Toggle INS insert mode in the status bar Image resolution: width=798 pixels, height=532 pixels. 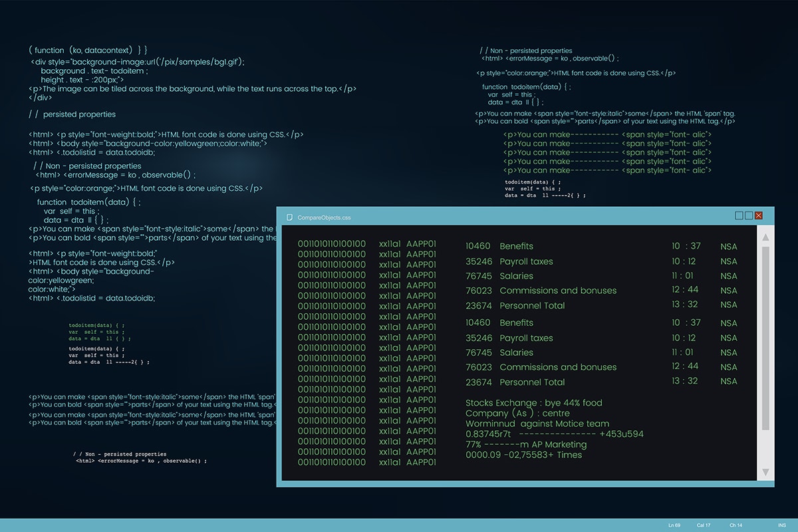pos(782,525)
